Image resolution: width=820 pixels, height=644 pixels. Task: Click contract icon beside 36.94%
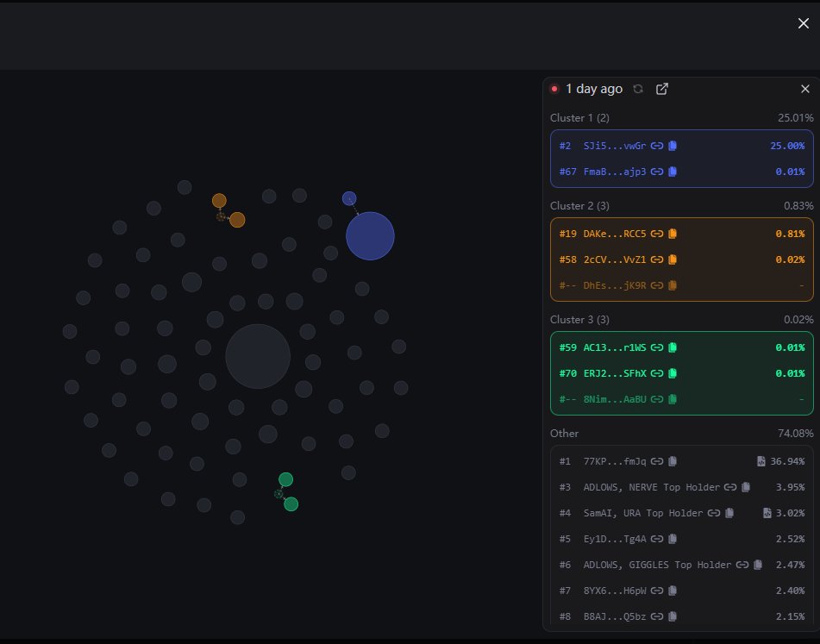[761, 461]
